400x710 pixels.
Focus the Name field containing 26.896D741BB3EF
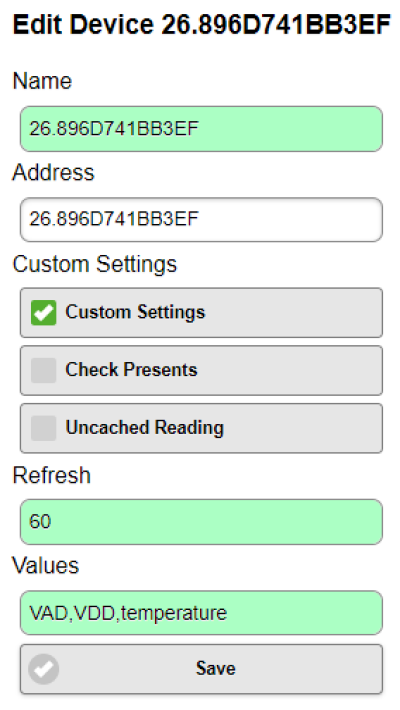pos(201,129)
